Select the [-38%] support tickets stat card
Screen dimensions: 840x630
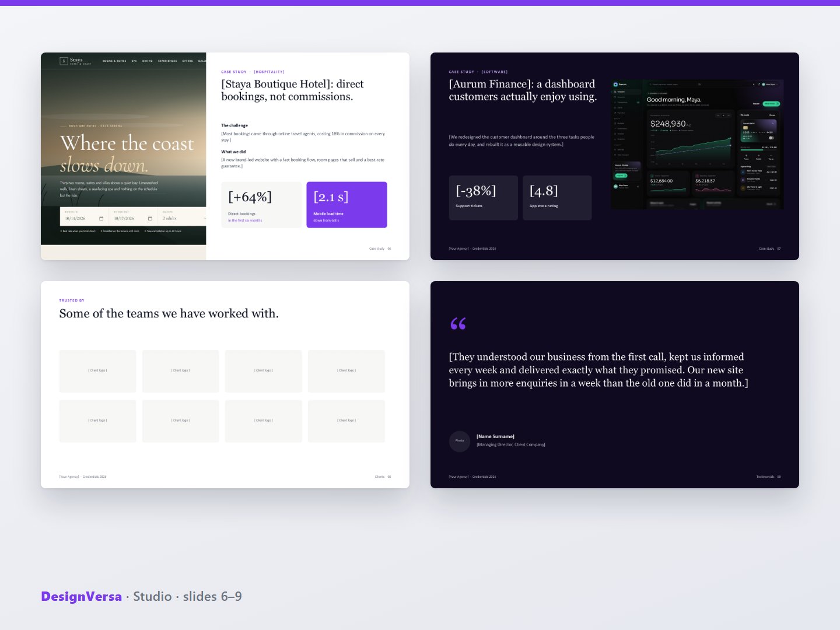483,198
